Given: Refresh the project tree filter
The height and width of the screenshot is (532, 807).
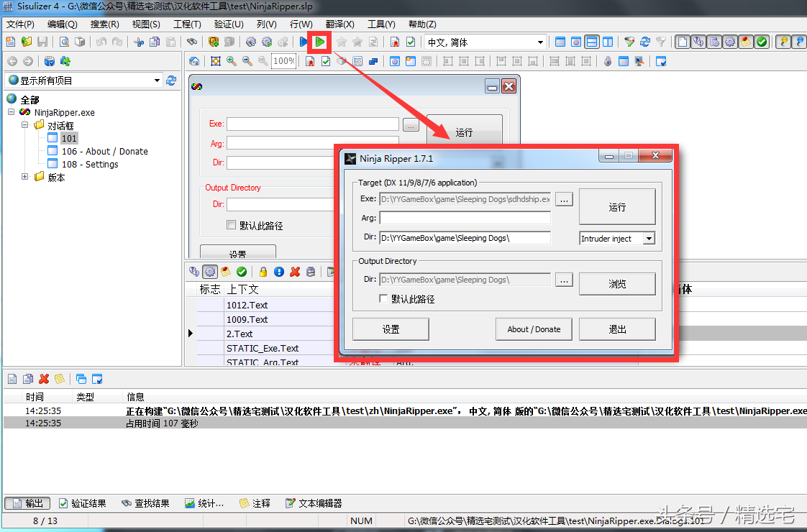Looking at the screenshot, I should [x=171, y=81].
